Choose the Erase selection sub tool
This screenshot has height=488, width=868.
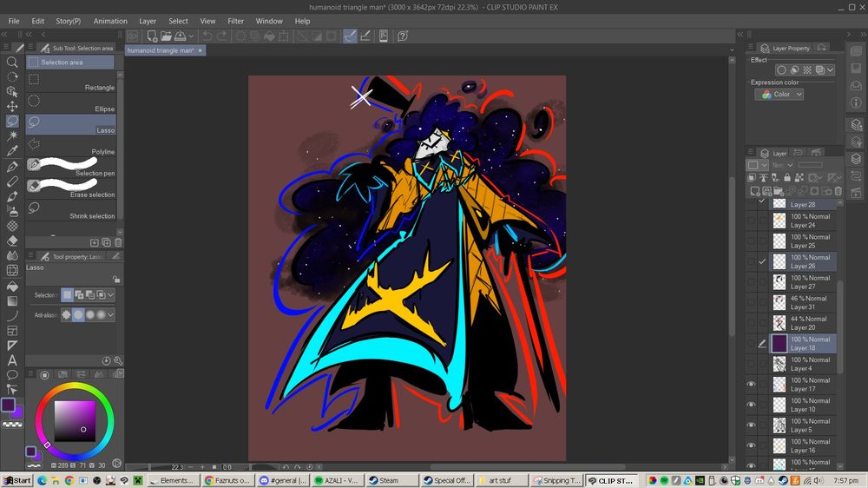click(x=71, y=188)
